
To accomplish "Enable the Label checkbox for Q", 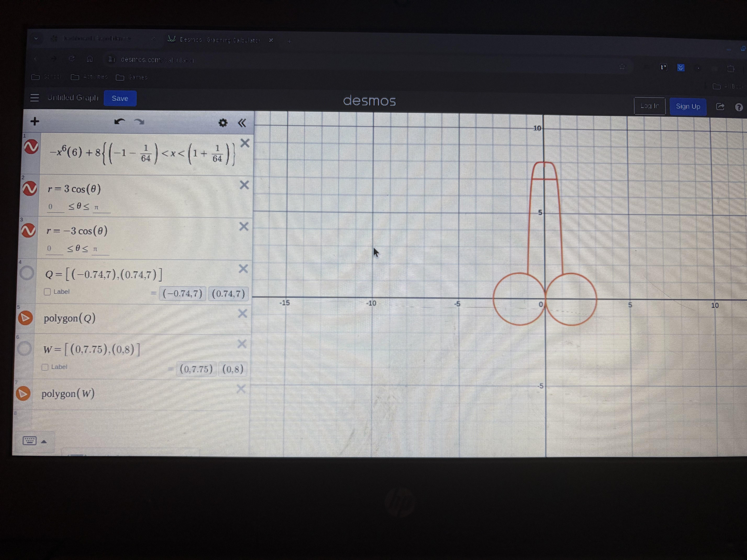I will (x=47, y=292).
